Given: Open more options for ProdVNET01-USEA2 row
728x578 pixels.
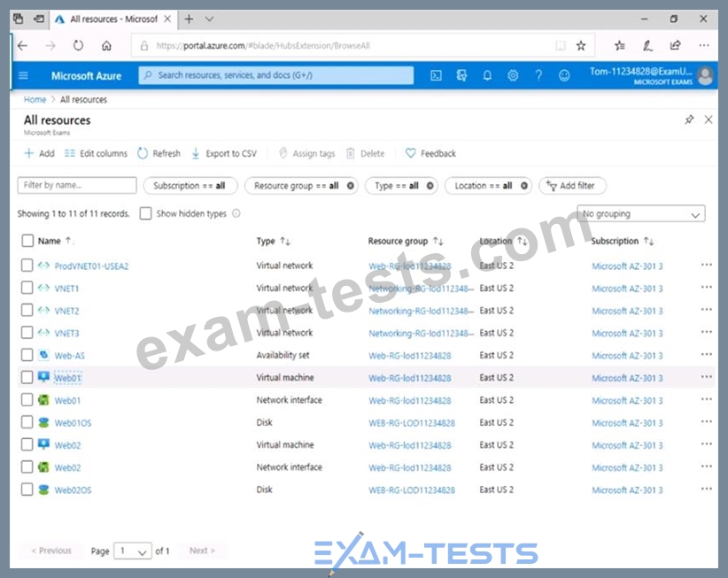Looking at the screenshot, I should click(706, 265).
